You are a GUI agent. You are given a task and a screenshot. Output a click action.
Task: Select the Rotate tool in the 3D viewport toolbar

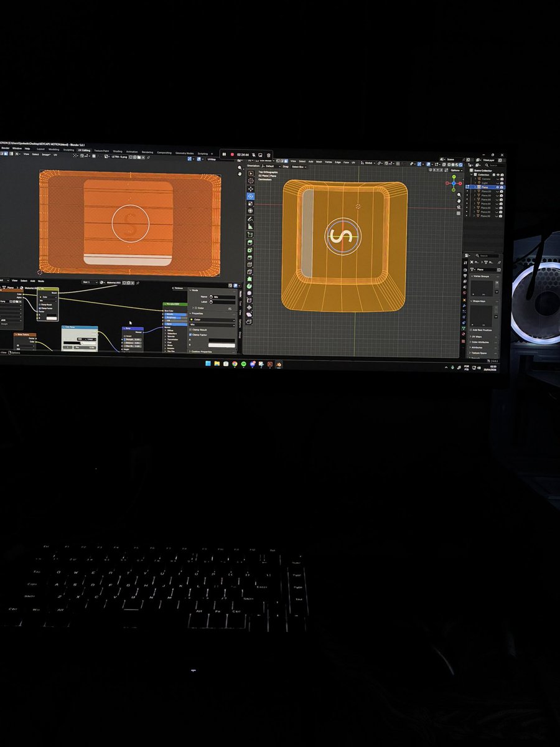tap(251, 196)
